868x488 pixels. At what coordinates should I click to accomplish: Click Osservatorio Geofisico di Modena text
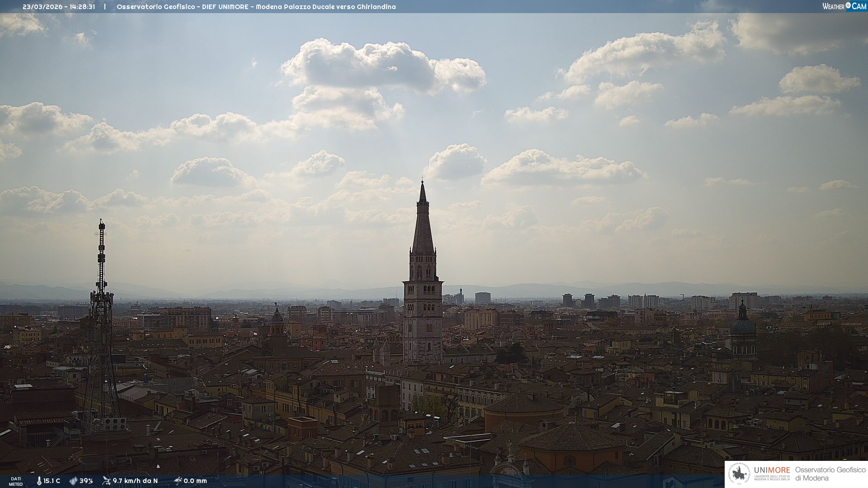pos(830,474)
